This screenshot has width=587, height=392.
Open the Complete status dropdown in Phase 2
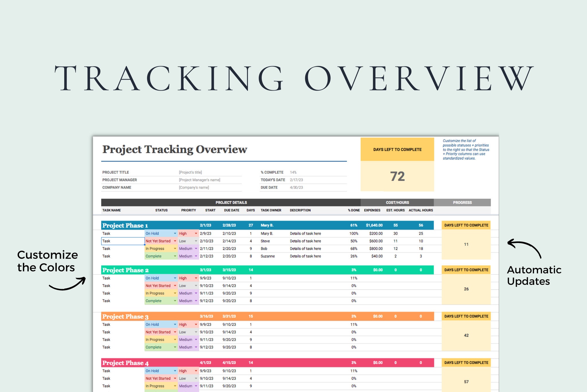coord(175,301)
